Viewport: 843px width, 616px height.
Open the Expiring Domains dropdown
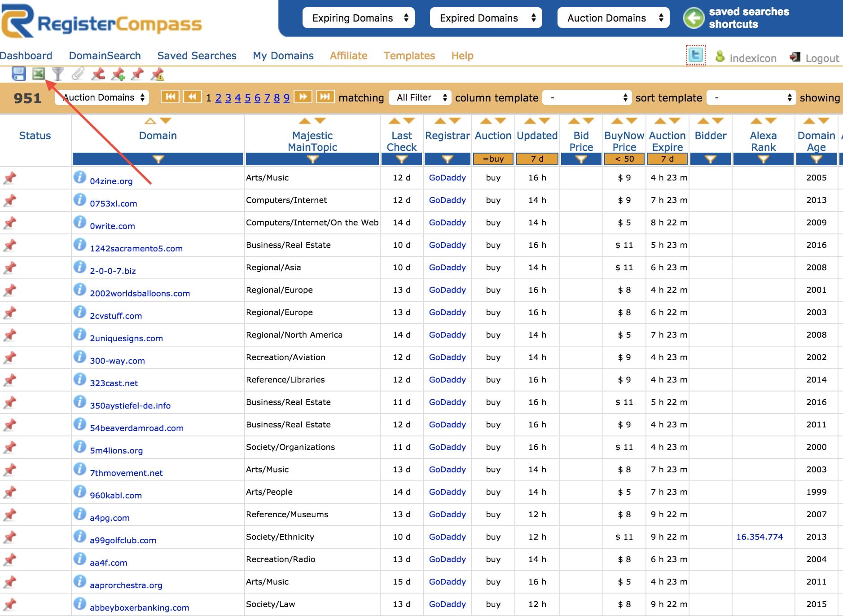[358, 18]
